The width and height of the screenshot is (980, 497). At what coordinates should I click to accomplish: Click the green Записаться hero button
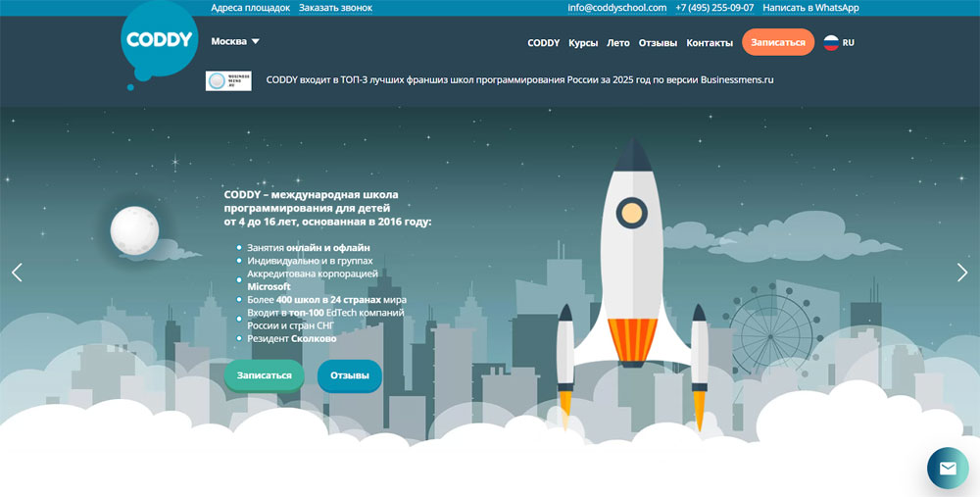click(x=265, y=375)
